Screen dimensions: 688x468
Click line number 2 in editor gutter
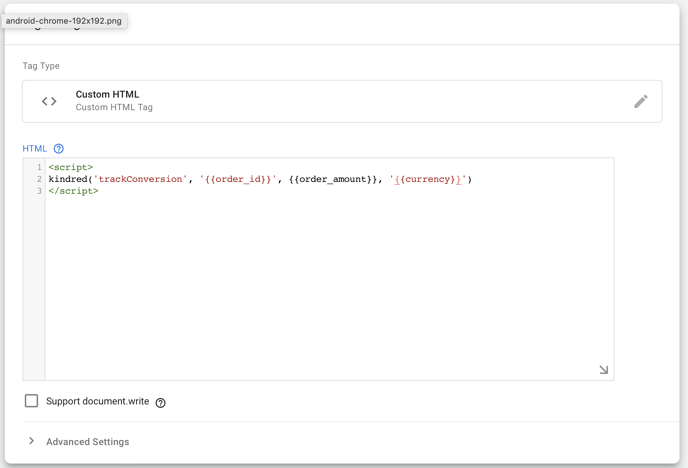click(39, 180)
